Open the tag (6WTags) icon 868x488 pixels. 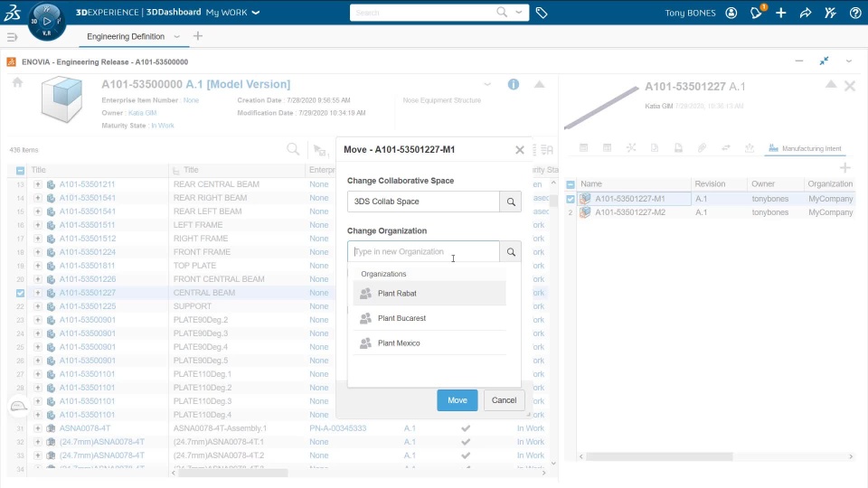point(542,13)
